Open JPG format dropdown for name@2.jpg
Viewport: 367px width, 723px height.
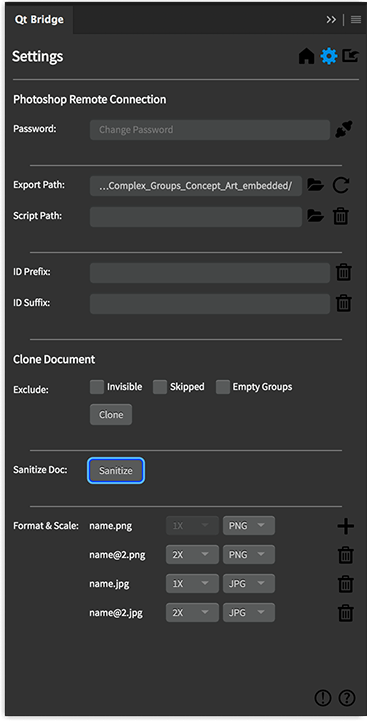pos(249,613)
